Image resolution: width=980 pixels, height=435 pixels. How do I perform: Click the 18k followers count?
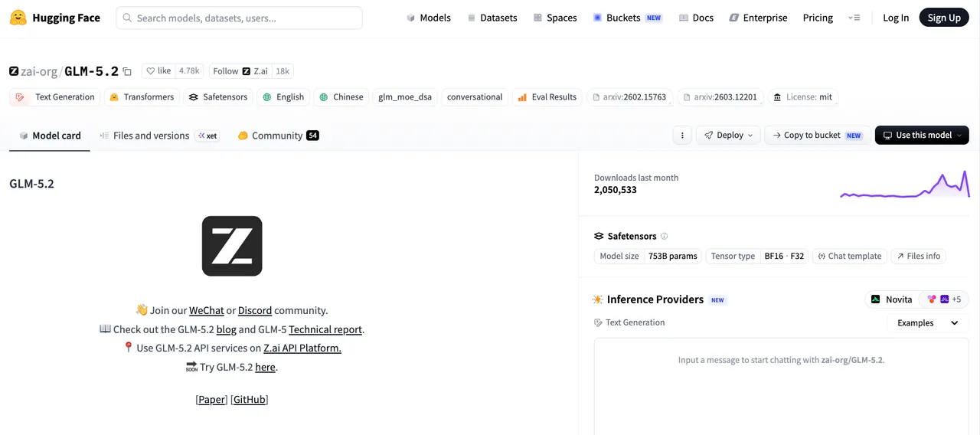283,70
